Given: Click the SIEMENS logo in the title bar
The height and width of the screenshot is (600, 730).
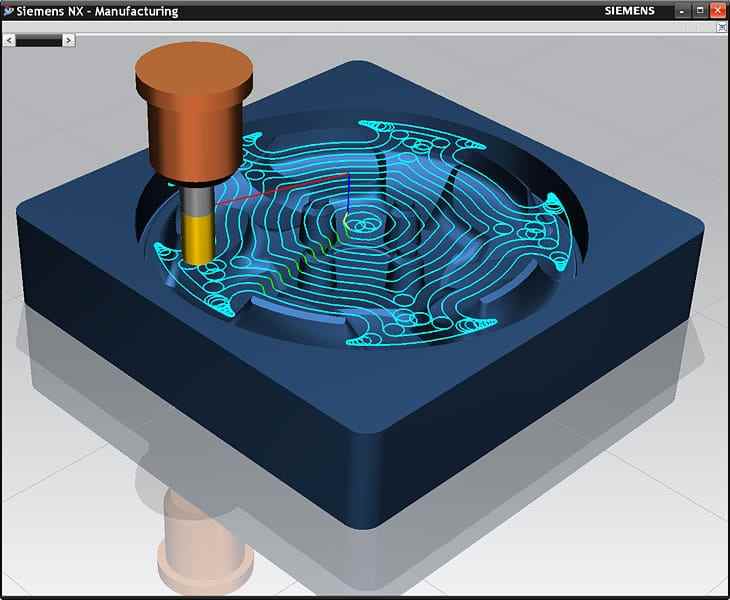Looking at the screenshot, I should [x=630, y=11].
